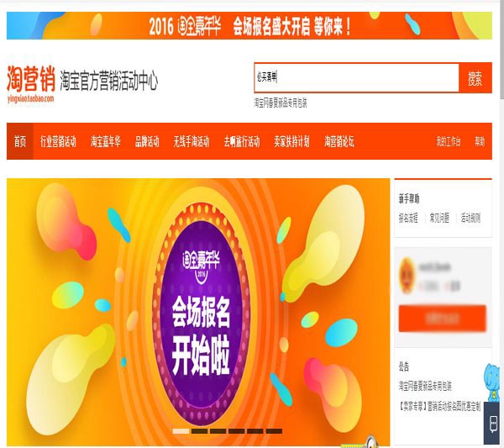Click the 淘营销 logo
This screenshot has width=504, height=448.
pyautogui.click(x=31, y=83)
